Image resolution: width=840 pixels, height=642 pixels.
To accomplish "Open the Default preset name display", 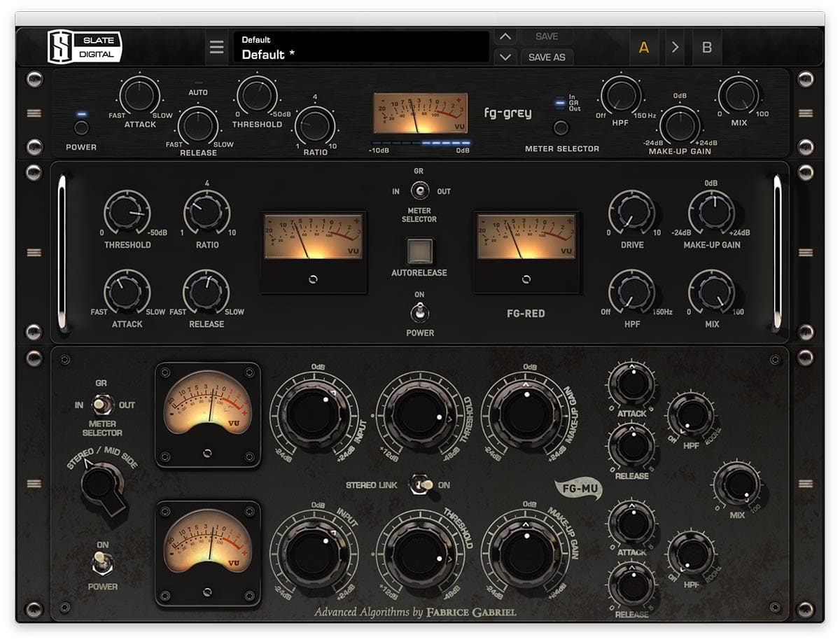I will 361,47.
